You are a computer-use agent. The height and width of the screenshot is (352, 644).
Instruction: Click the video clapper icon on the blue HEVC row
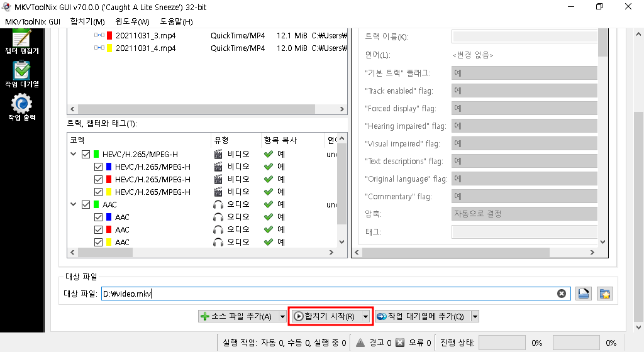point(218,167)
